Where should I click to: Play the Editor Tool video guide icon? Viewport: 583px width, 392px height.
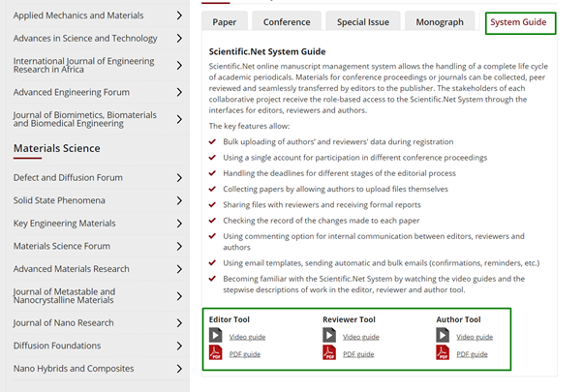point(215,335)
